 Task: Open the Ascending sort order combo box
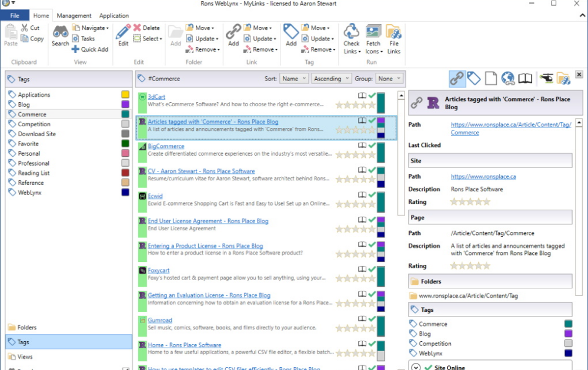(331, 79)
